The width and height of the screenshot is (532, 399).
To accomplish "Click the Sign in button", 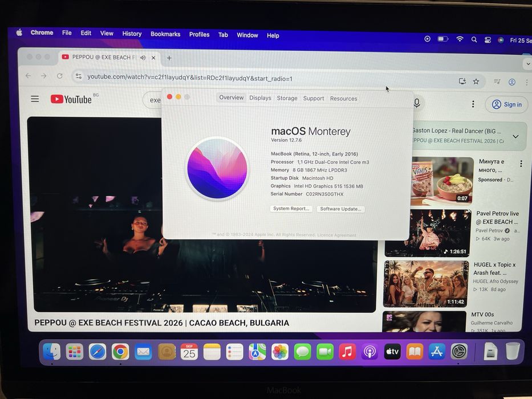I will tap(507, 104).
